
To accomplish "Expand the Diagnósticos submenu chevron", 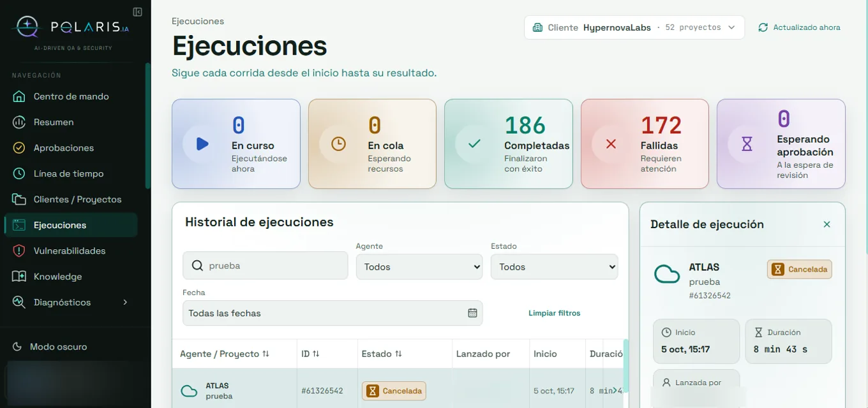I will [125, 302].
